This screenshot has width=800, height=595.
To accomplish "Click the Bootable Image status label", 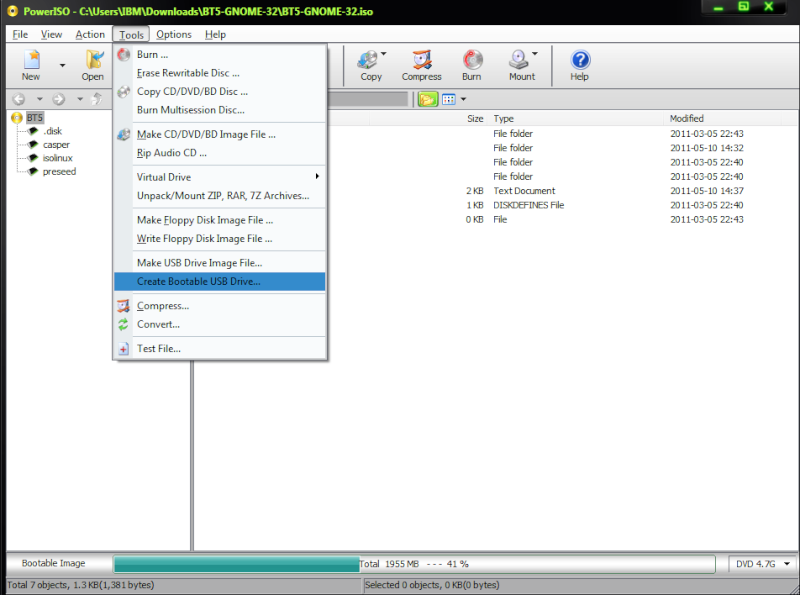I will click(x=54, y=563).
